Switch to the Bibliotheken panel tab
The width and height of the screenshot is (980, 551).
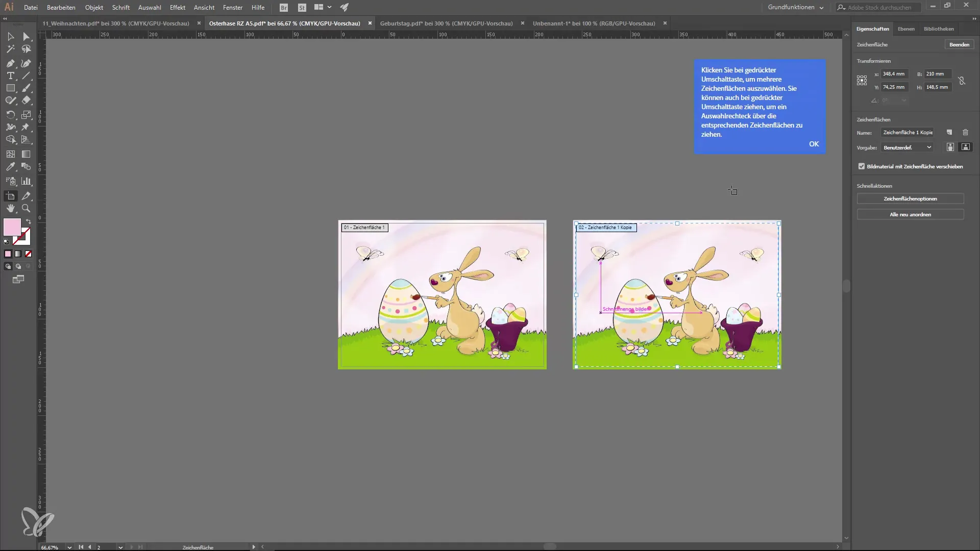click(x=939, y=29)
